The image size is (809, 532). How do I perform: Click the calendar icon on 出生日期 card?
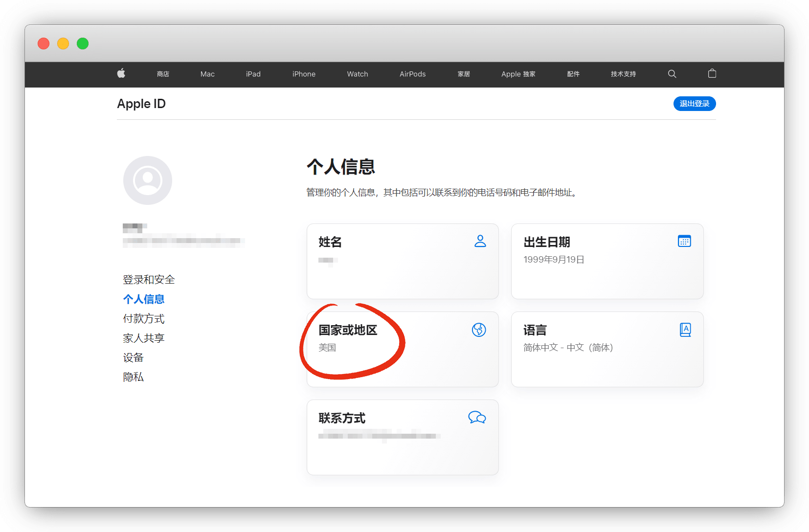(x=684, y=241)
